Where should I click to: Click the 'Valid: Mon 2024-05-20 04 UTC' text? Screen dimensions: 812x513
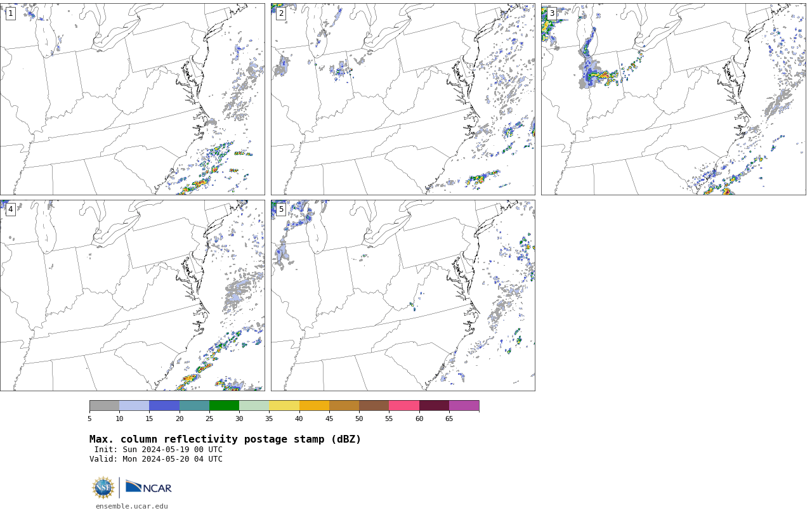coord(156,459)
